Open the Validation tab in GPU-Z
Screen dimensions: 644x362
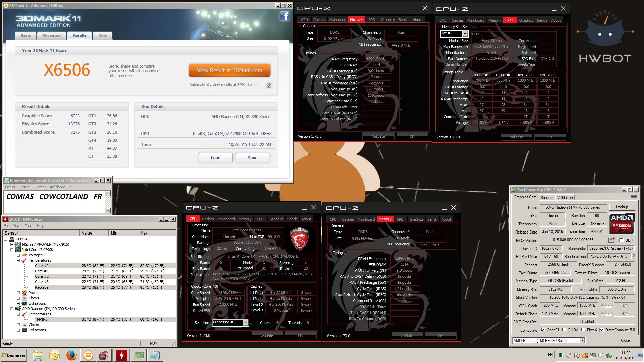565,197
